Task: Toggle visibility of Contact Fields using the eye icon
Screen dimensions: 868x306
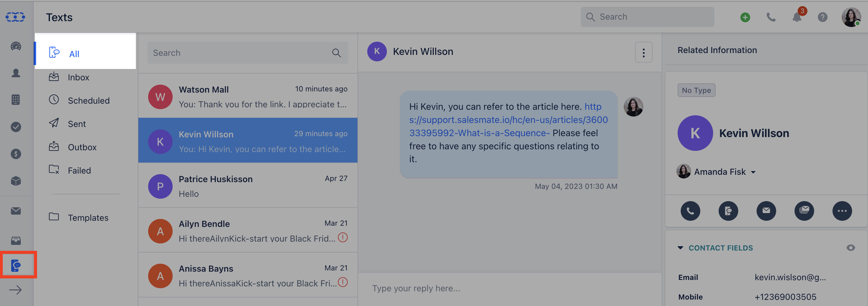Action: point(851,248)
